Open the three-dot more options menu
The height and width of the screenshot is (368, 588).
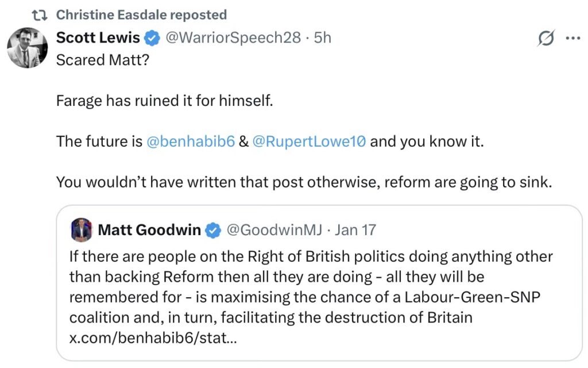pos(572,39)
